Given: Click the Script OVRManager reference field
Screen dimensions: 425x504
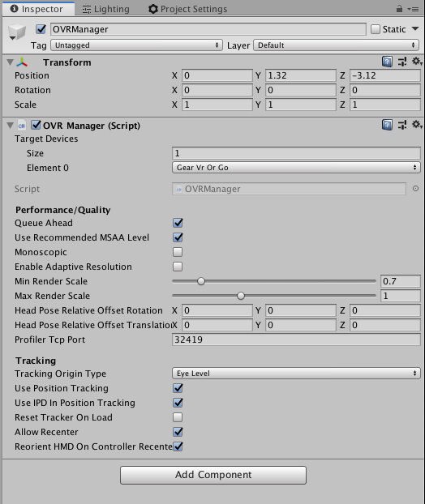Looking at the screenshot, I should (x=289, y=189).
